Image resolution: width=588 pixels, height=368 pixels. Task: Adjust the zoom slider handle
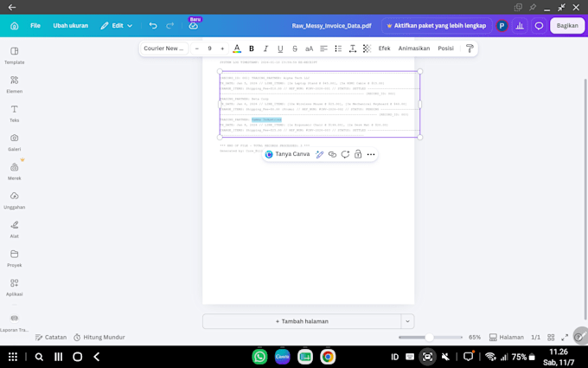430,337
